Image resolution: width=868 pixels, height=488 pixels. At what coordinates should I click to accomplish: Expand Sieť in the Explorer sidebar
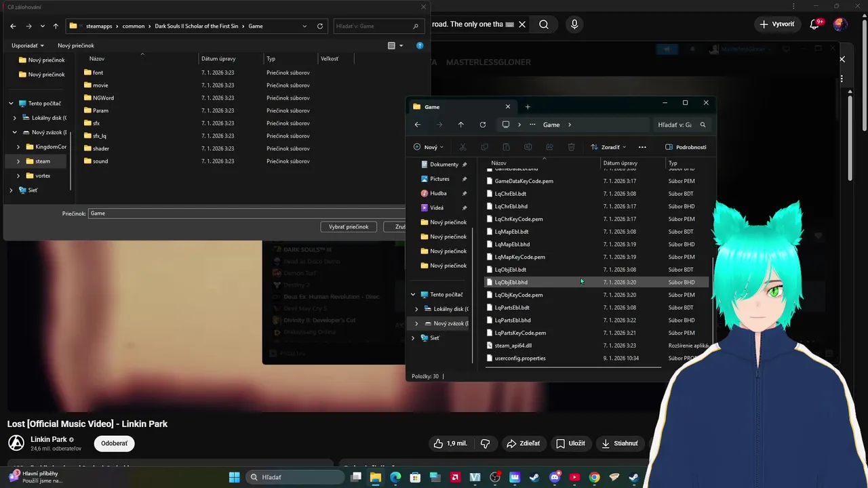(413, 338)
